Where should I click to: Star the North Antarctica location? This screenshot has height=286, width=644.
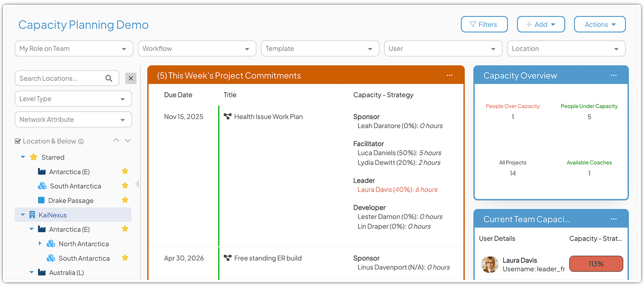(125, 244)
